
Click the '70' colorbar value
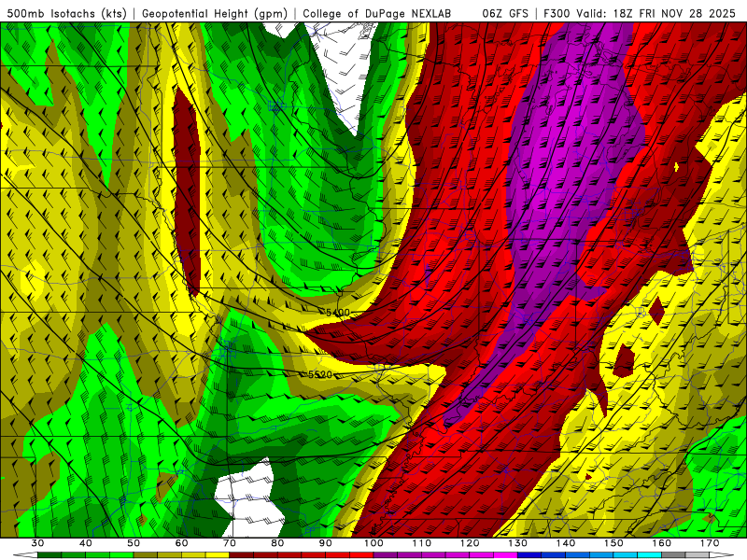coord(230,543)
